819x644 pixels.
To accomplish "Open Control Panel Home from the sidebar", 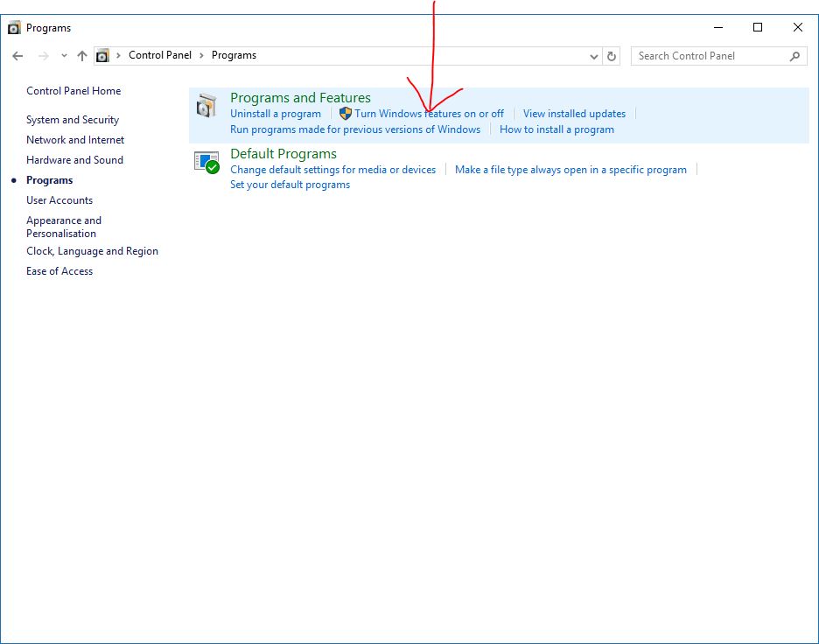I will [x=73, y=90].
